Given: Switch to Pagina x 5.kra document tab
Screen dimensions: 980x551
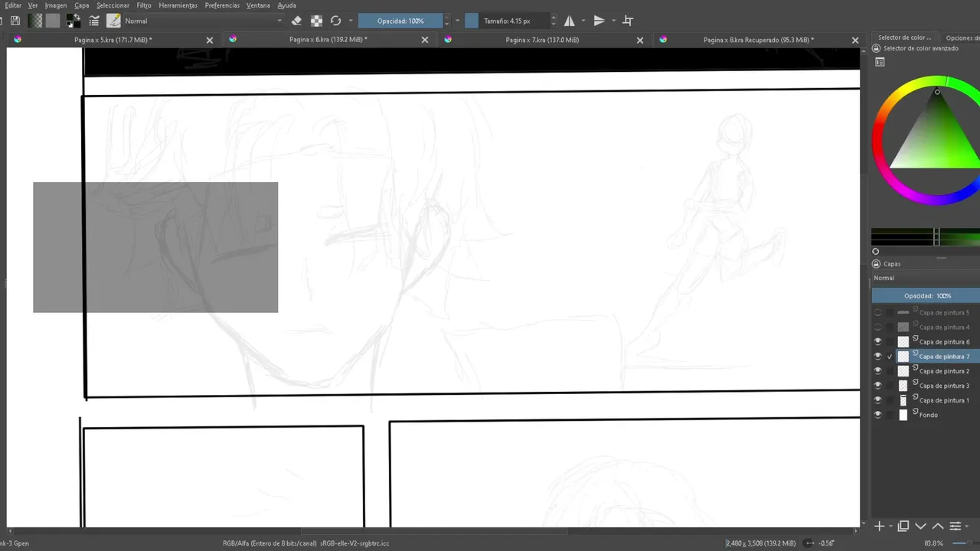Looking at the screenshot, I should tap(113, 40).
